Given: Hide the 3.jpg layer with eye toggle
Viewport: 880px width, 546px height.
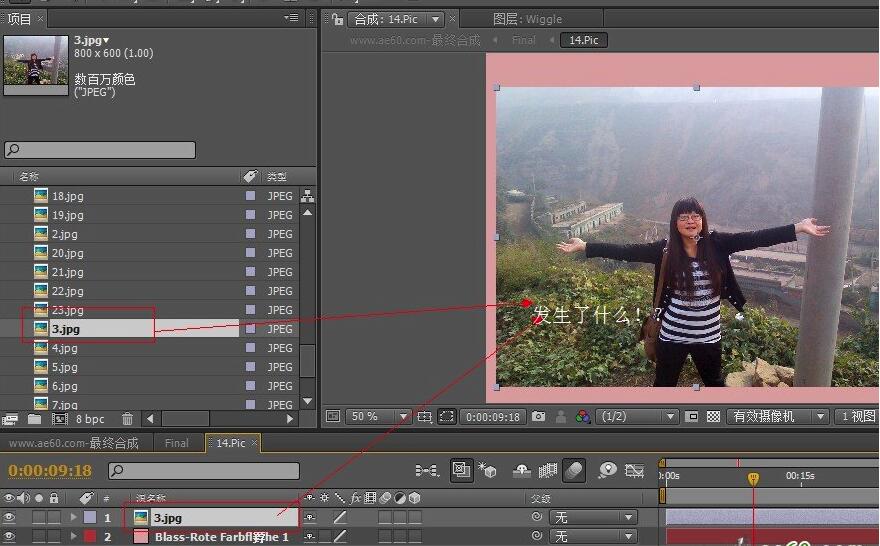Looking at the screenshot, I should point(10,518).
